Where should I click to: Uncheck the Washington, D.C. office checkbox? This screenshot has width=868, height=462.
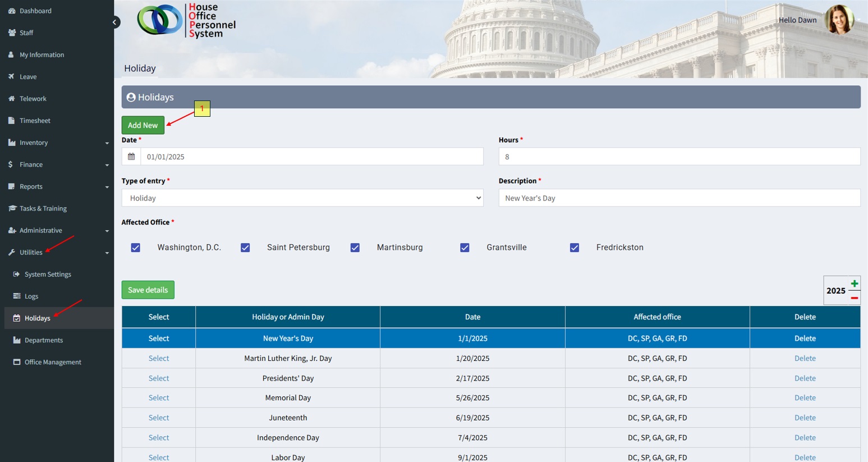pyautogui.click(x=136, y=248)
